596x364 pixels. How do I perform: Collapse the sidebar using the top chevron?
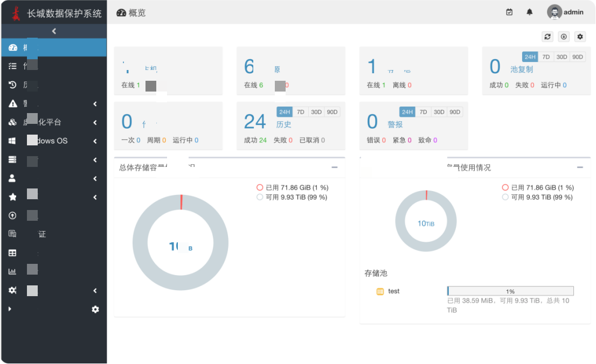coord(54,31)
